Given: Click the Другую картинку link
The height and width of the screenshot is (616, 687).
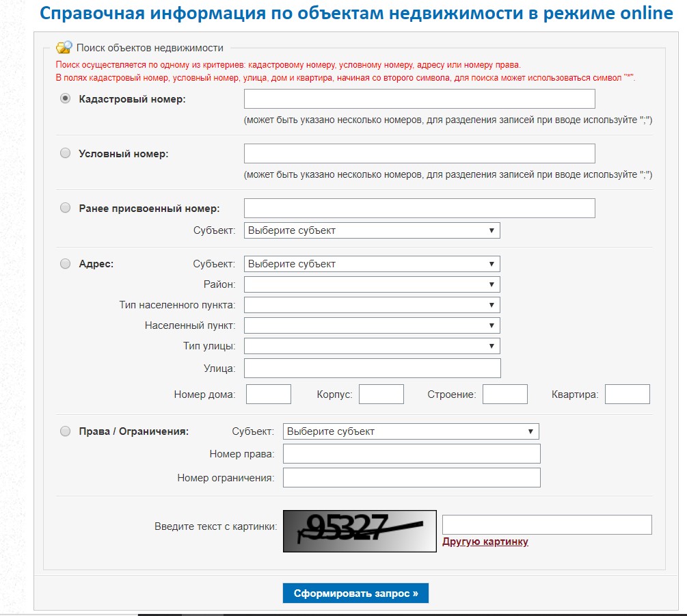Looking at the screenshot, I should [485, 541].
